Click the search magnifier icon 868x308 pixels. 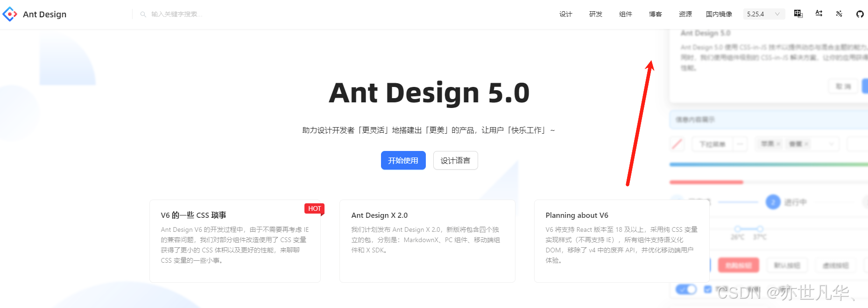(143, 14)
